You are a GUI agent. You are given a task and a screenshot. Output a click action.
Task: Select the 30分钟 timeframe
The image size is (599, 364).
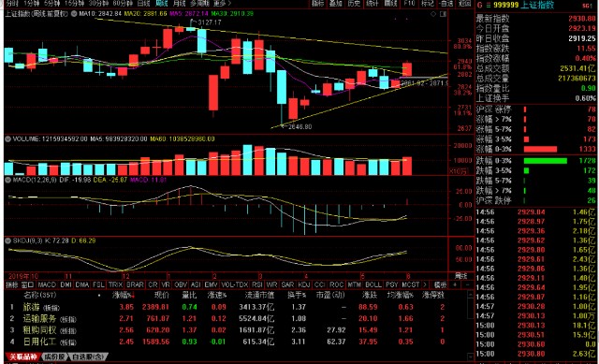[98, 3]
